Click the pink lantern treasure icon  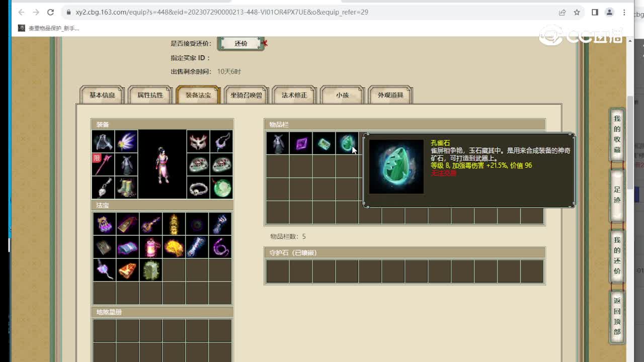tap(150, 247)
